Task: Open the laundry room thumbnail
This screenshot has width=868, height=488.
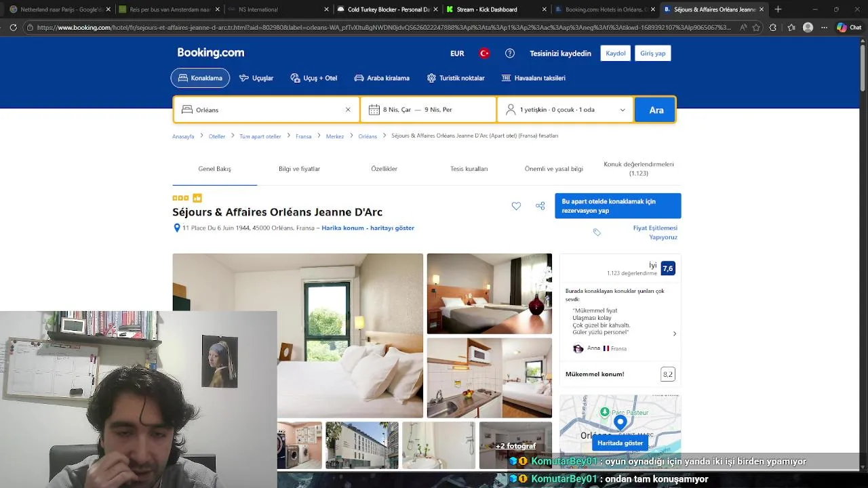Action: (x=299, y=445)
